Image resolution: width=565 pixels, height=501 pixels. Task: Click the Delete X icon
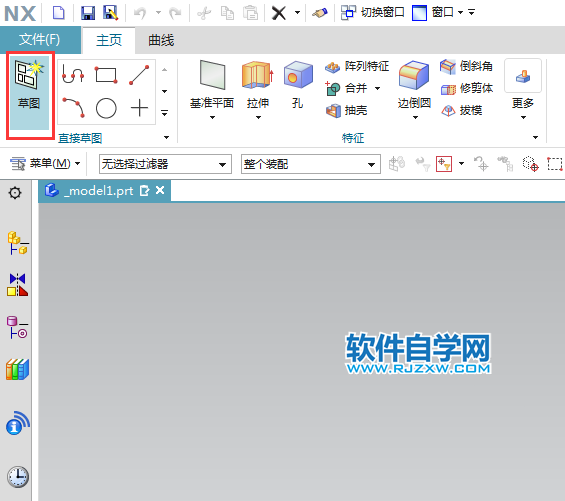(279, 13)
